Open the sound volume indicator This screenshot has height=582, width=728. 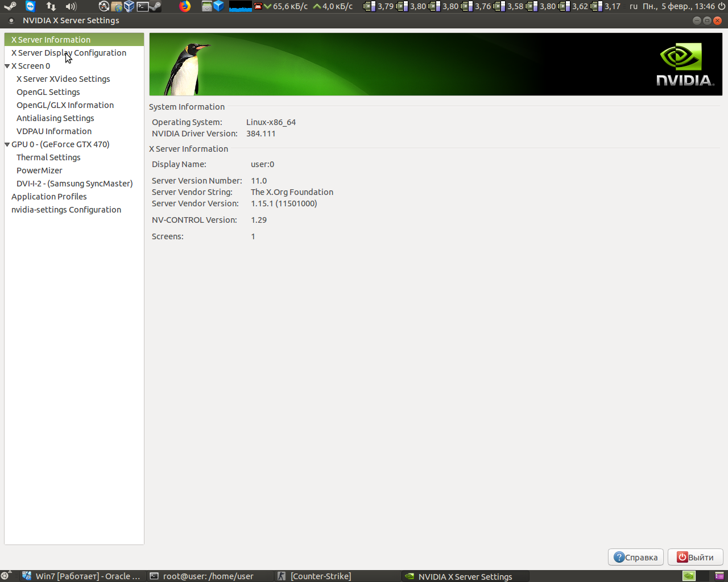click(x=71, y=6)
